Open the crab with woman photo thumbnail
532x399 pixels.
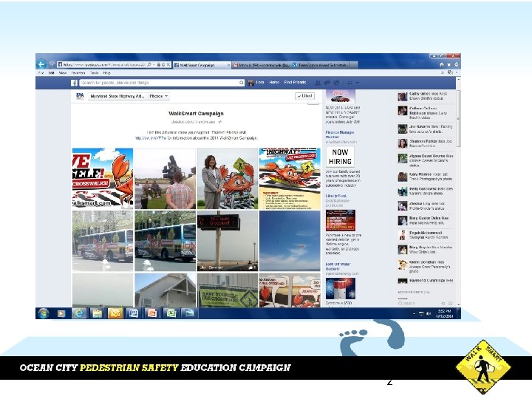[x=228, y=179]
